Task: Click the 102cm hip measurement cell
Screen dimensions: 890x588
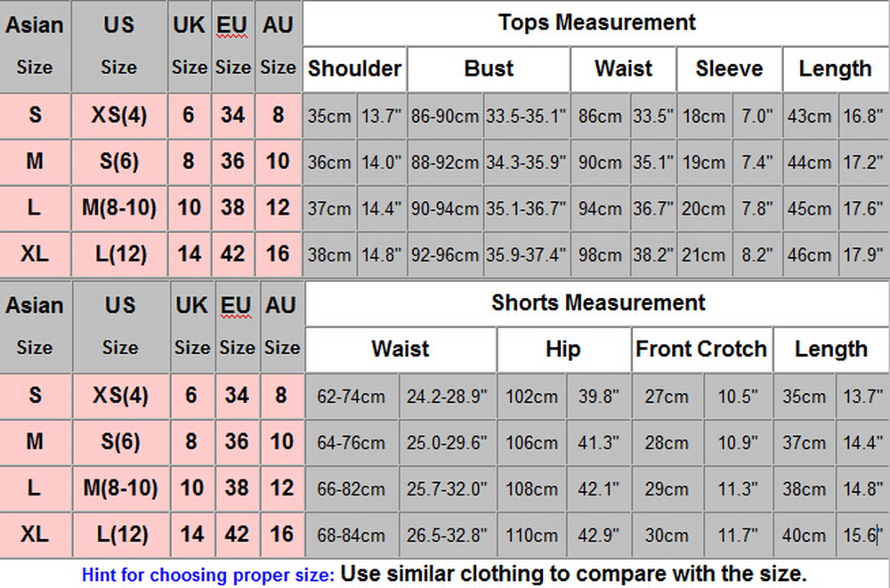Action: click(x=531, y=397)
